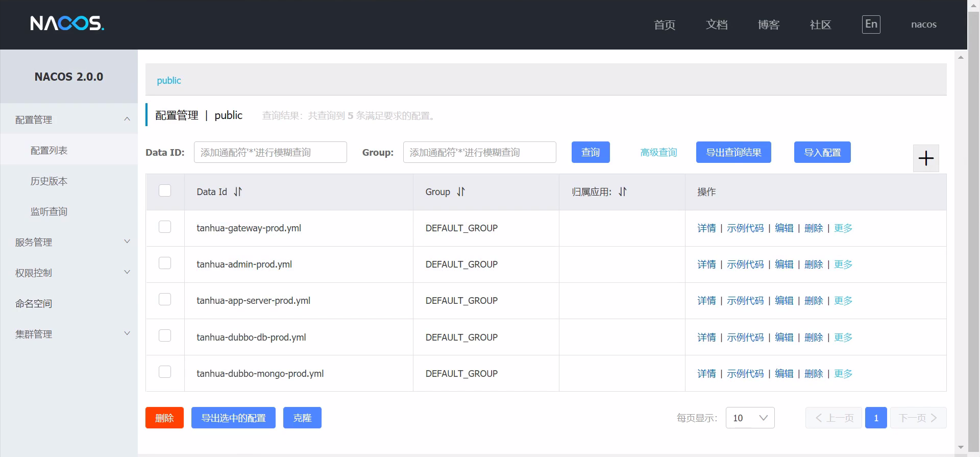The image size is (980, 457).
Task: Select the public namespace tab
Action: 169,80
